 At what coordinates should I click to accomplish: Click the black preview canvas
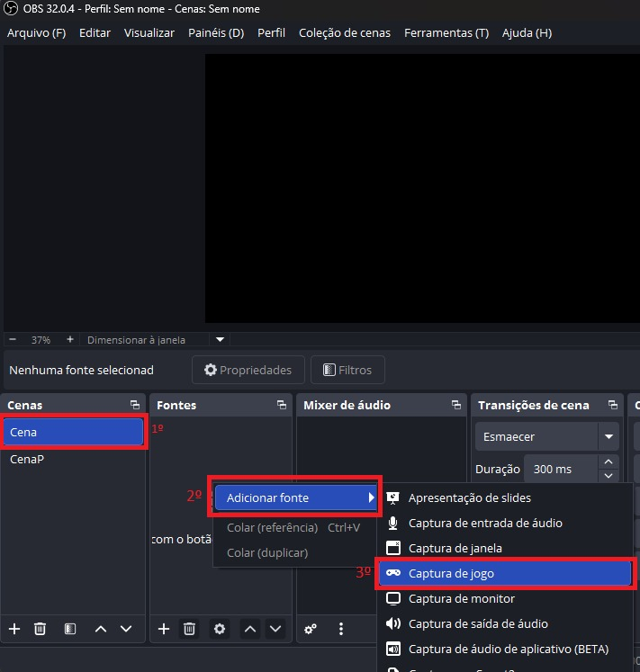click(x=422, y=188)
